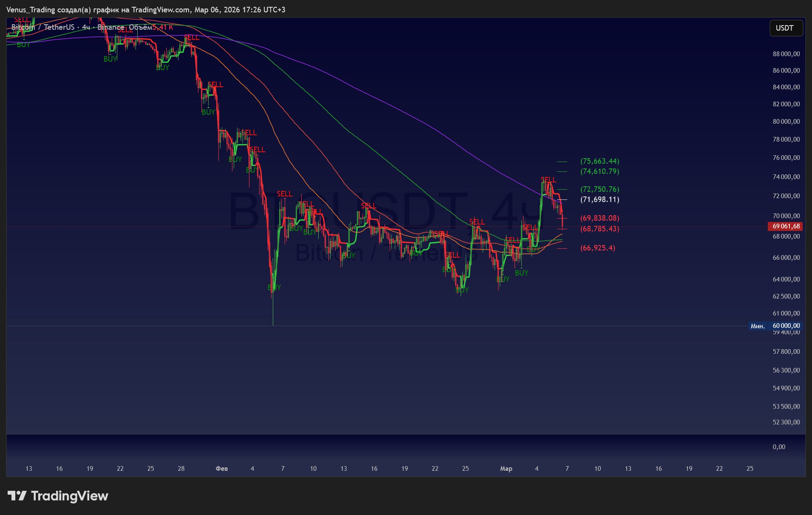812x515 pixels.
Task: Select the 62 500,00 price axis label
Action: 786,296
